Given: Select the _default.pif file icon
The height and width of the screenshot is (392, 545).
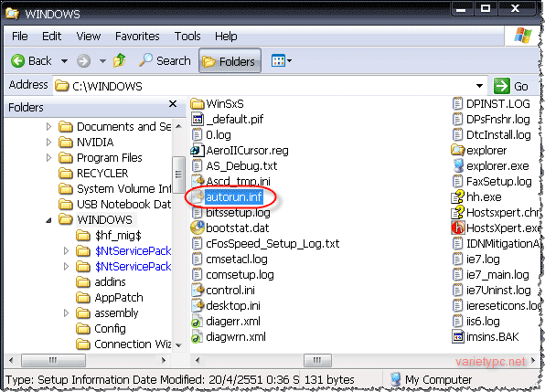Looking at the screenshot, I should coord(198,119).
